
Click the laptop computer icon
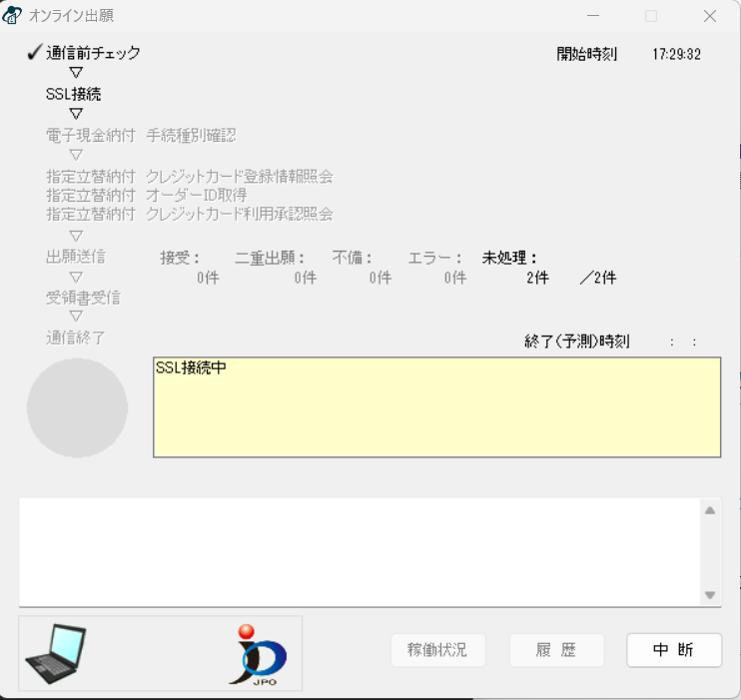tap(56, 653)
